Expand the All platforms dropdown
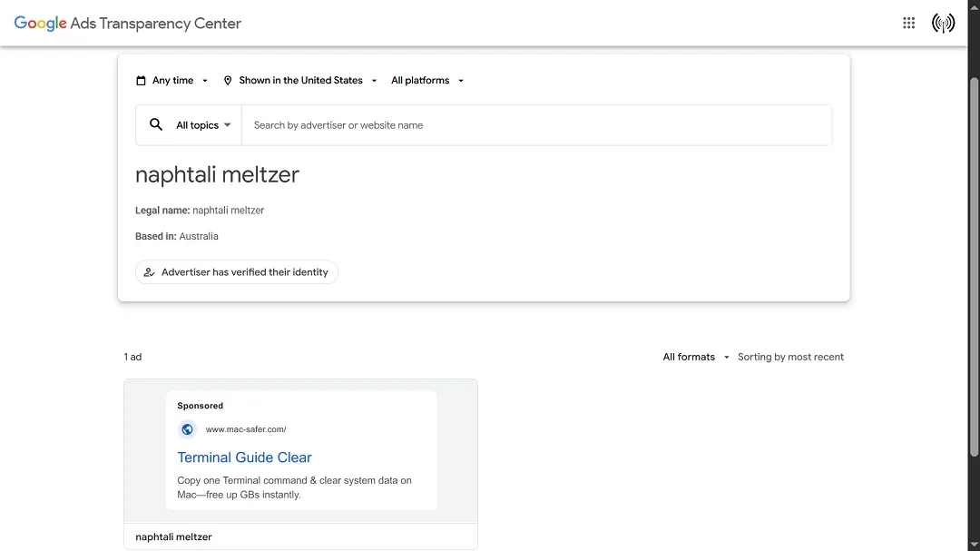This screenshot has width=980, height=551. [x=427, y=81]
